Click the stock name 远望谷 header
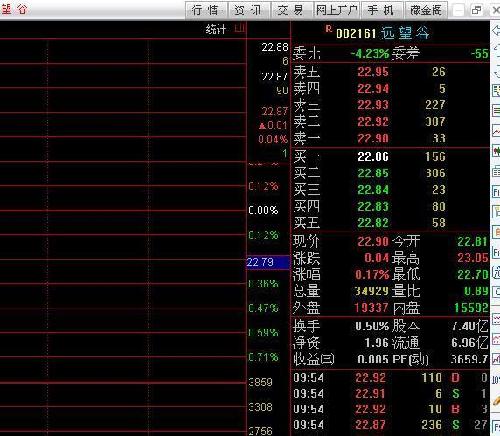 coord(405,33)
